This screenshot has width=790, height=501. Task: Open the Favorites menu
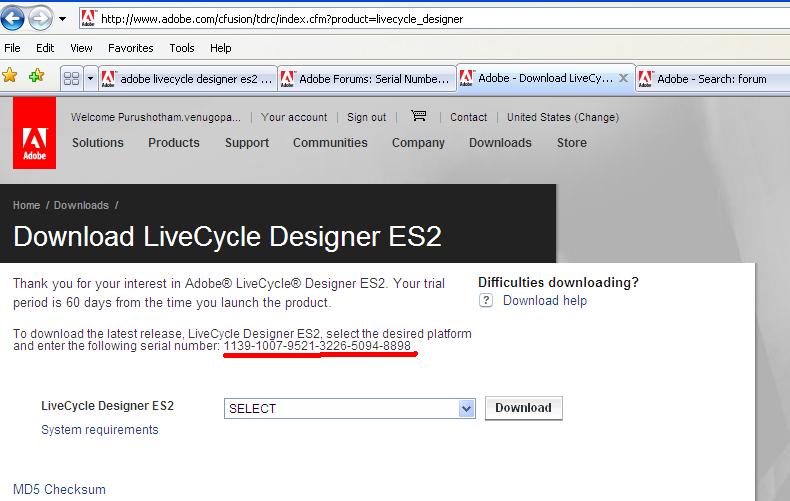coord(130,48)
